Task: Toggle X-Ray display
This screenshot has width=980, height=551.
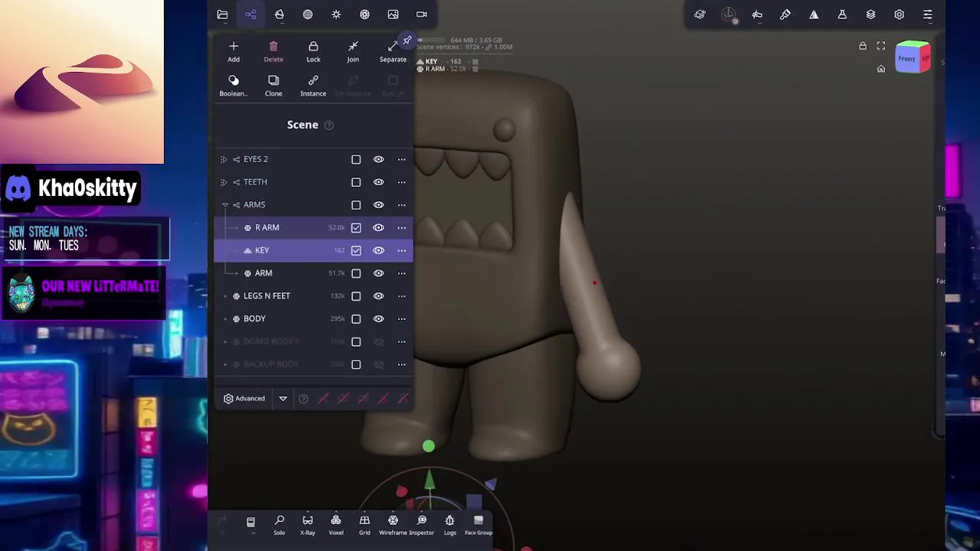Action: [x=308, y=525]
